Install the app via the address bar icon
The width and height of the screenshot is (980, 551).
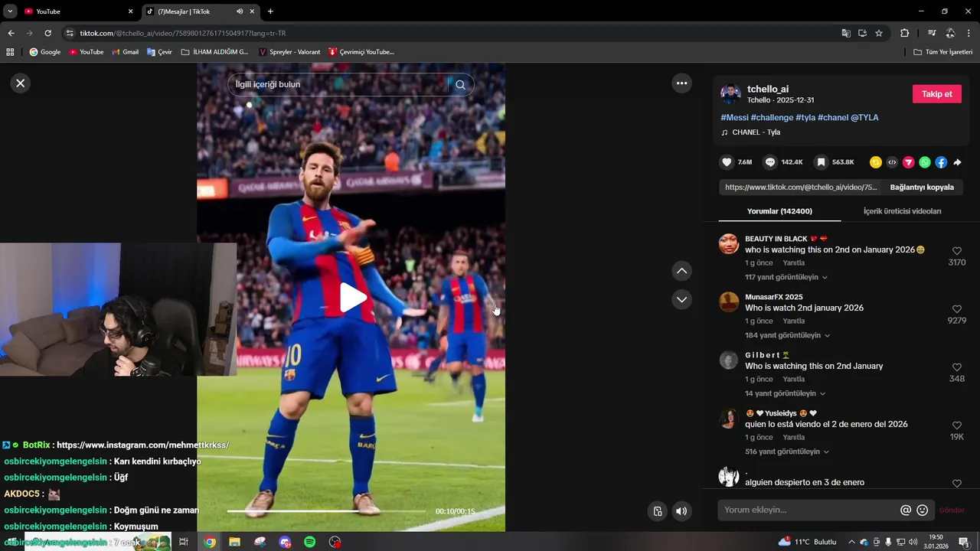pos(862,33)
